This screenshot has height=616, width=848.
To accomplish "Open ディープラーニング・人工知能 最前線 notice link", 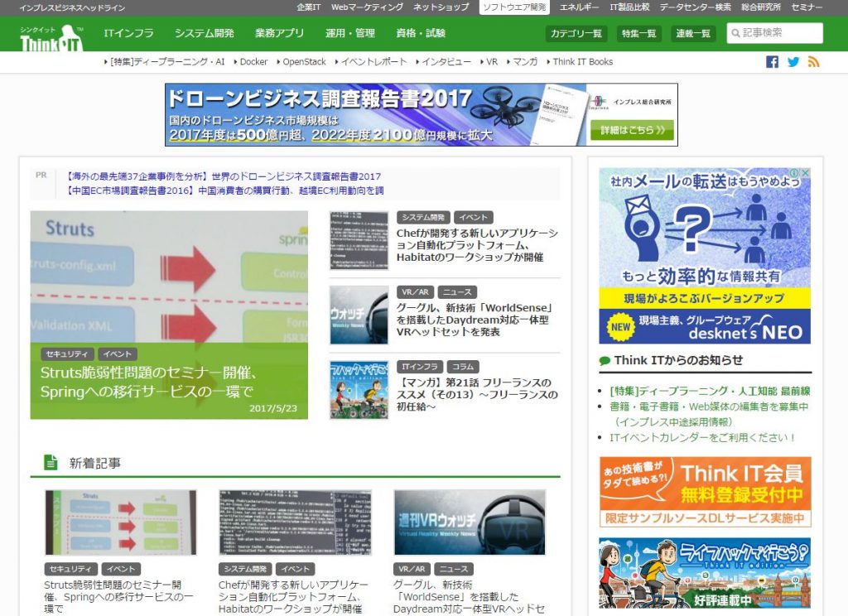I will (x=710, y=391).
